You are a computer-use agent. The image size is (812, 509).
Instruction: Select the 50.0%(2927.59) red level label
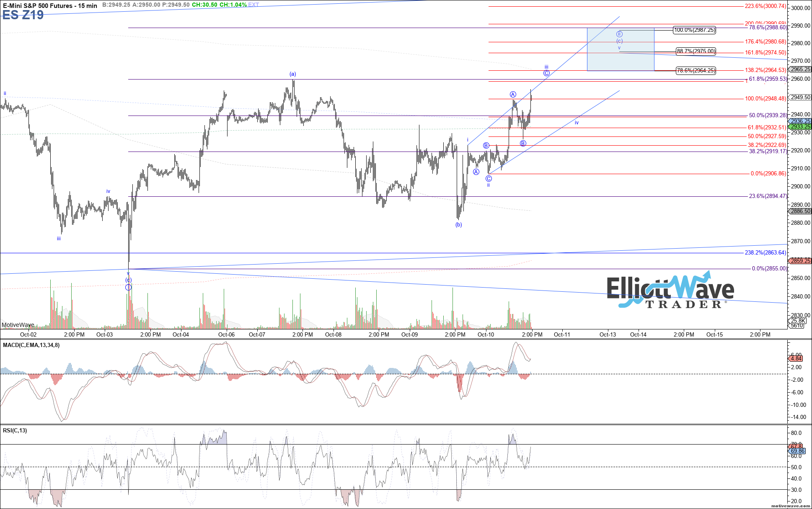pos(767,136)
